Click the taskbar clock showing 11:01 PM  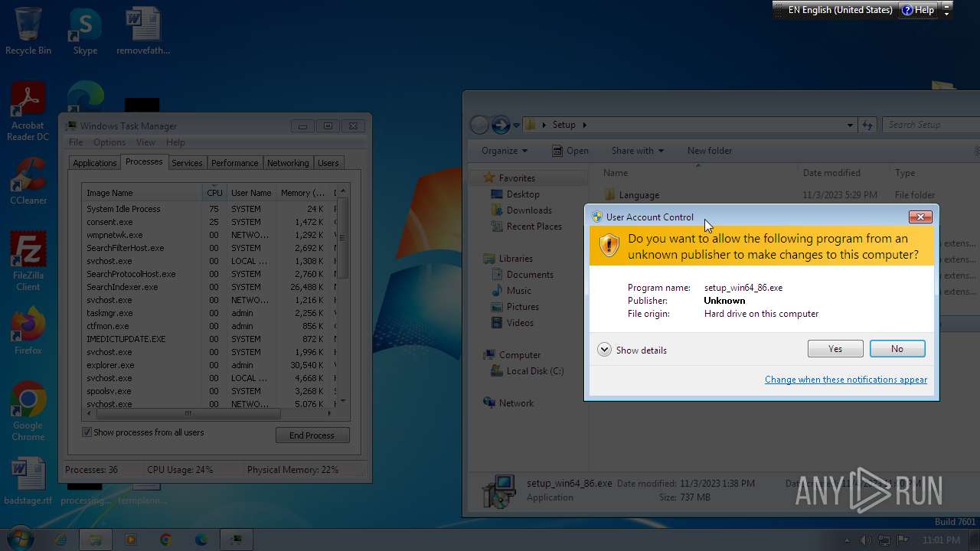tap(941, 540)
